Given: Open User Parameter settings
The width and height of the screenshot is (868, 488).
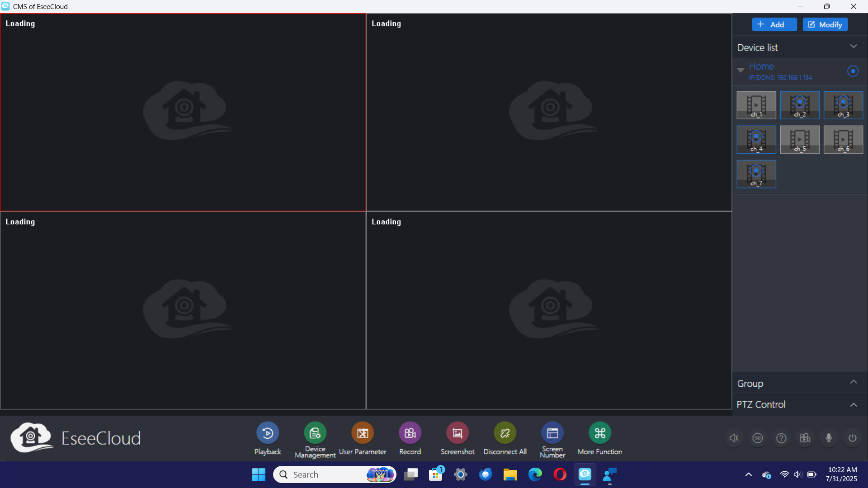Looking at the screenshot, I should point(363,433).
